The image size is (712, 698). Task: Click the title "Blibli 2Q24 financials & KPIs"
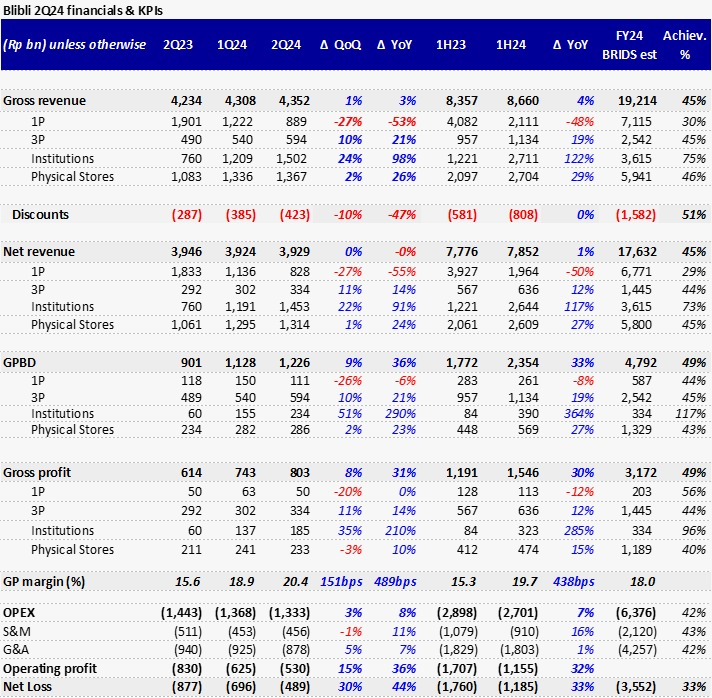click(83, 10)
